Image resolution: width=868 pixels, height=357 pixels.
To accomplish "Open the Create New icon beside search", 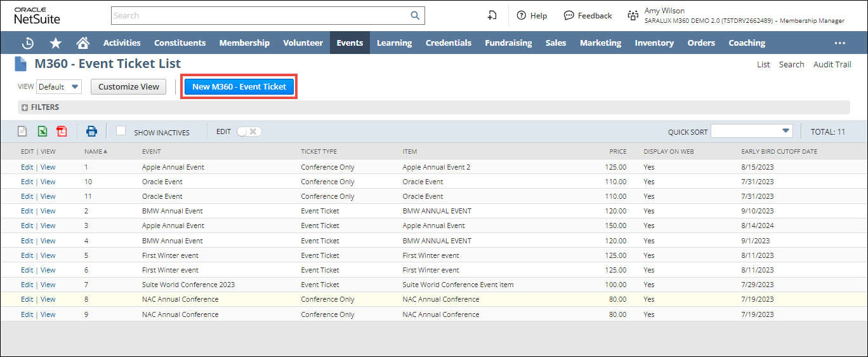I will (x=492, y=16).
